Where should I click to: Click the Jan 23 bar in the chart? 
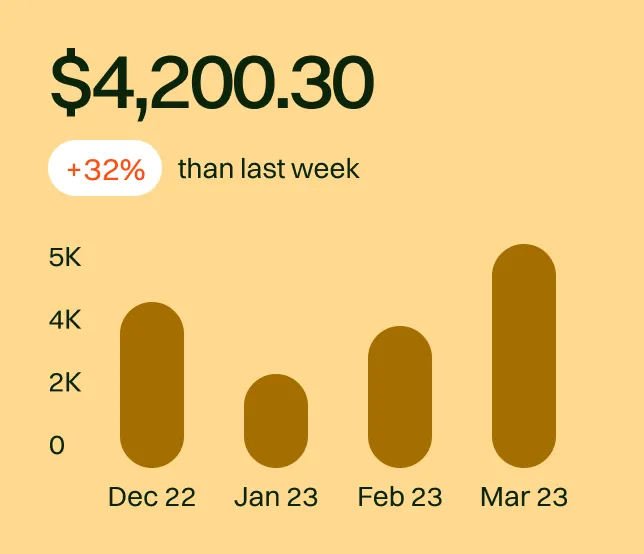pos(276,421)
